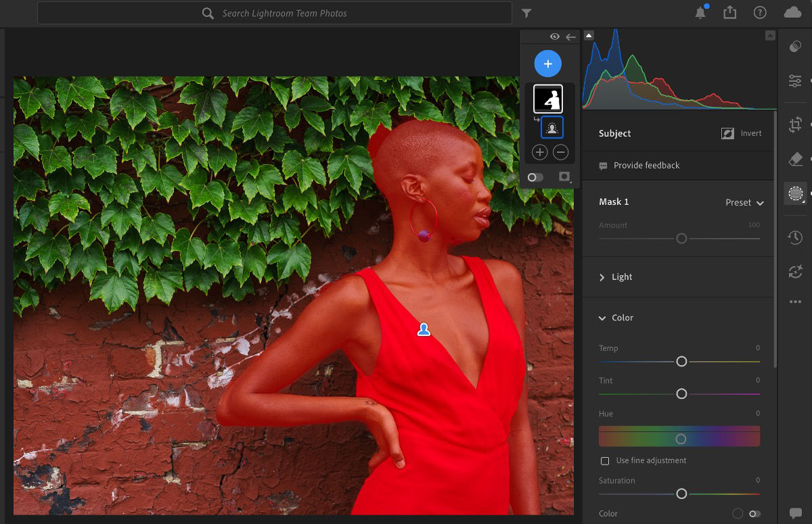Open the share and export icon
This screenshot has width=812, height=524.
(729, 12)
